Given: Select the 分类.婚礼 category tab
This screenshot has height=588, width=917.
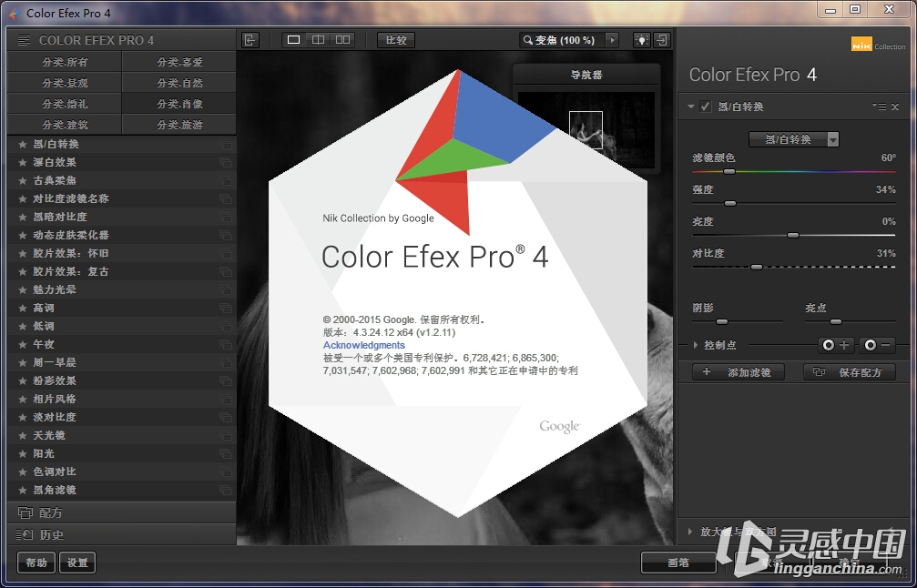Looking at the screenshot, I should (x=65, y=104).
